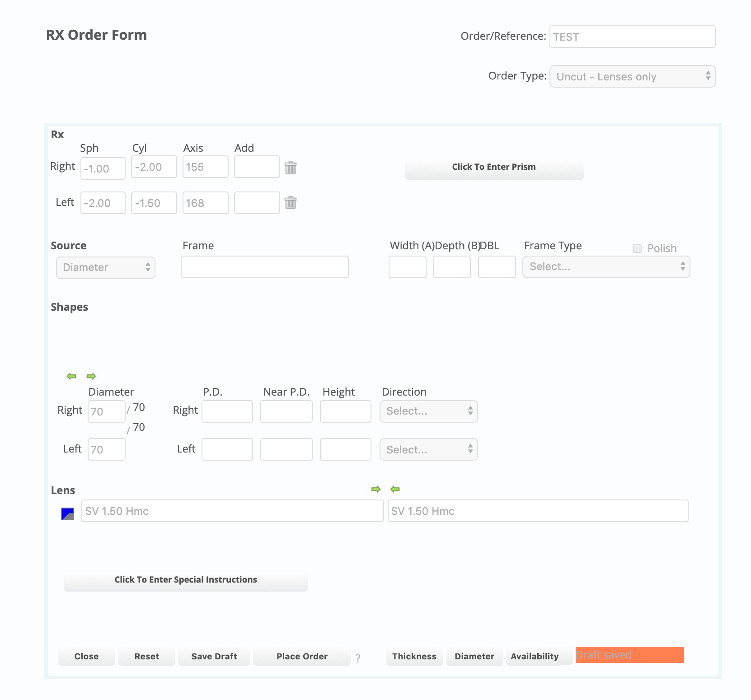Open Left eye Direction dropdown
Screen dimensions: 751x700
click(428, 450)
